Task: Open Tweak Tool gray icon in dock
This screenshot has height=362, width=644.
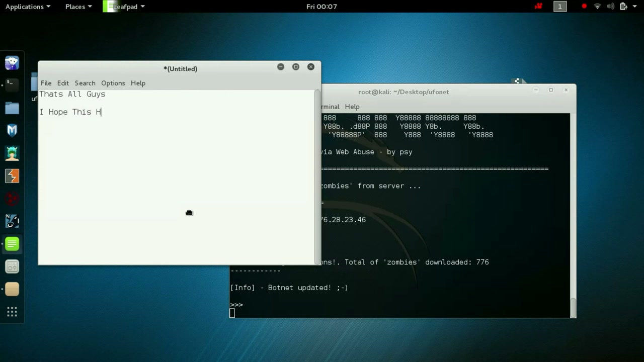Action: point(12,266)
